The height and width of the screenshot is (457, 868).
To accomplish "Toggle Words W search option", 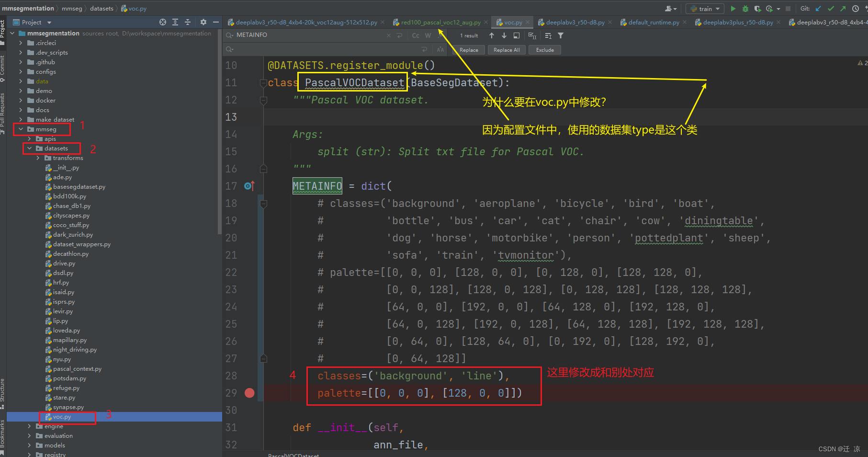I will pyautogui.click(x=428, y=35).
